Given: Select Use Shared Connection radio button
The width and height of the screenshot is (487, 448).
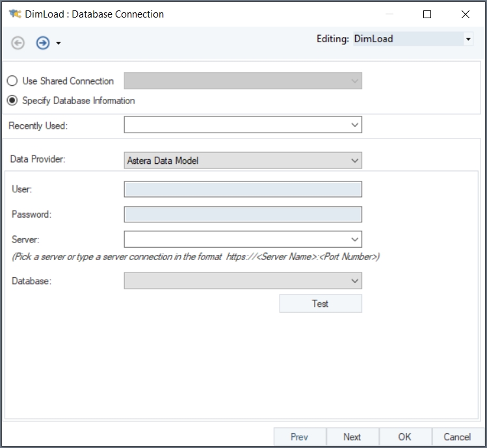Looking at the screenshot, I should (x=12, y=81).
